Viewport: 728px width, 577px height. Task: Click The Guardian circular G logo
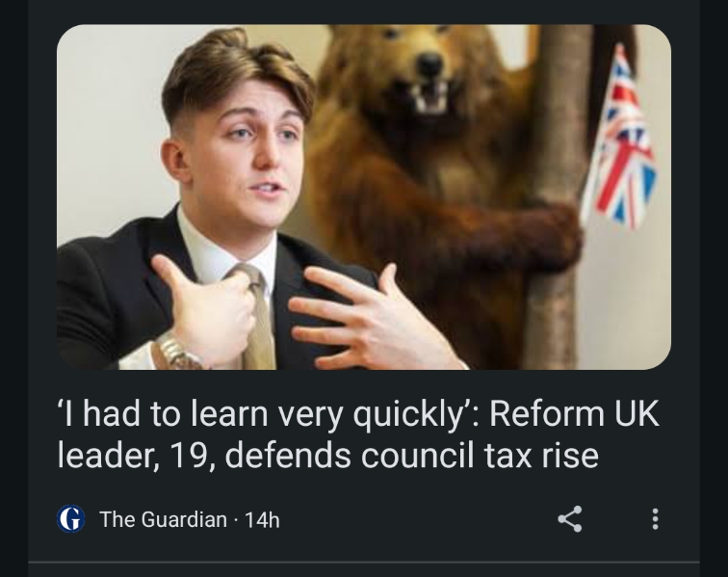(x=70, y=519)
